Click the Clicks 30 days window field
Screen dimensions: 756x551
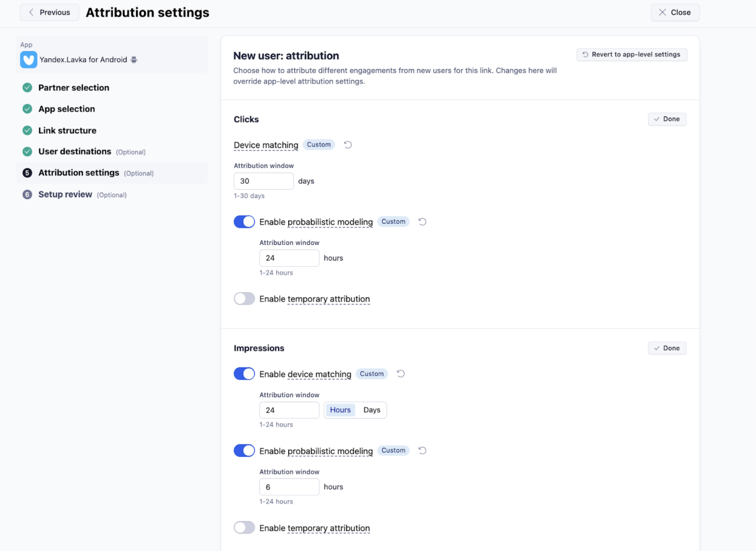point(264,181)
